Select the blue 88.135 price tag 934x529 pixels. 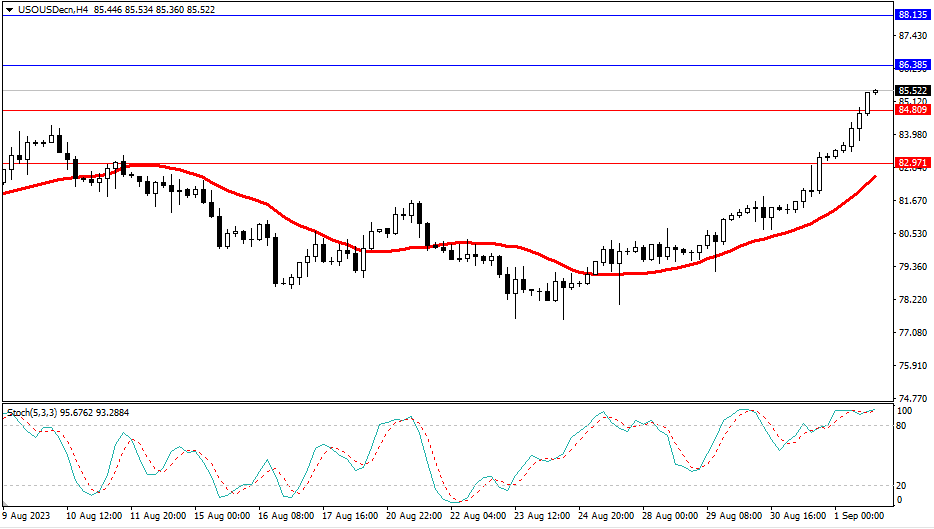(x=913, y=15)
